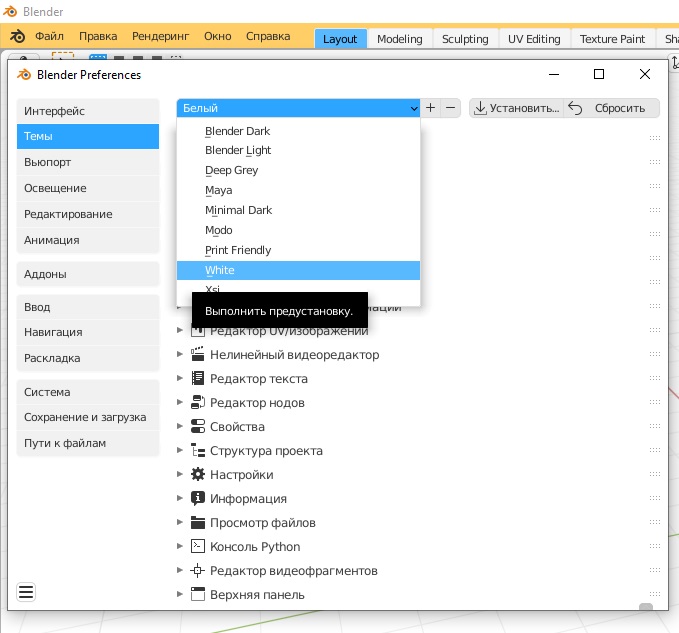Click the Редактор текста document icon
Screen dimensions: 679x633
click(198, 378)
